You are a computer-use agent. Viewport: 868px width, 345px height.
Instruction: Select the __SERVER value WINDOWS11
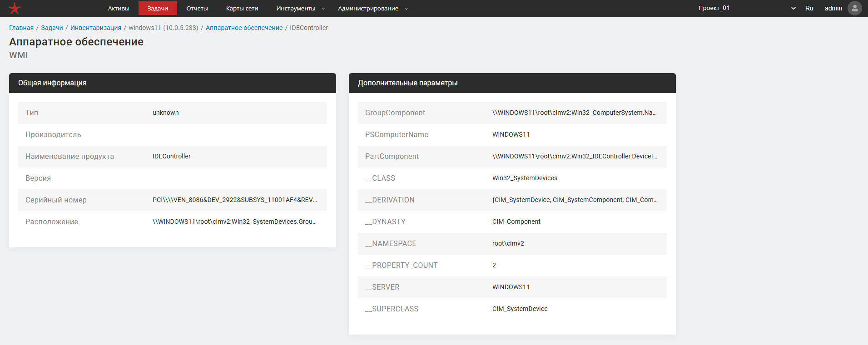click(x=511, y=287)
